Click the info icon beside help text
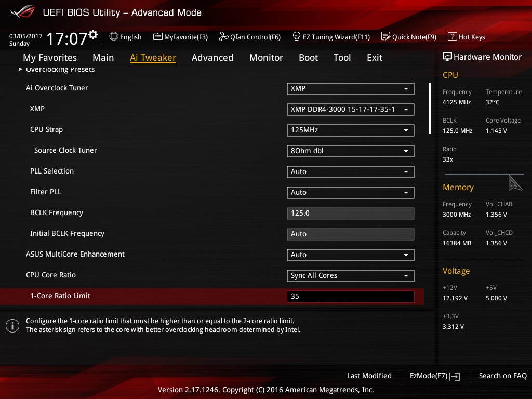This screenshot has height=399, width=532. click(x=12, y=326)
